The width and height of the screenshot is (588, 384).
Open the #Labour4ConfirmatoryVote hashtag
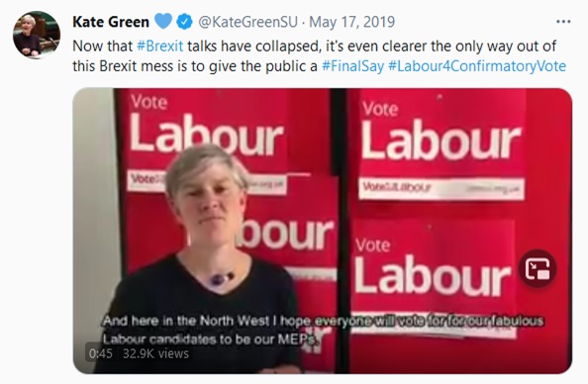(x=477, y=66)
